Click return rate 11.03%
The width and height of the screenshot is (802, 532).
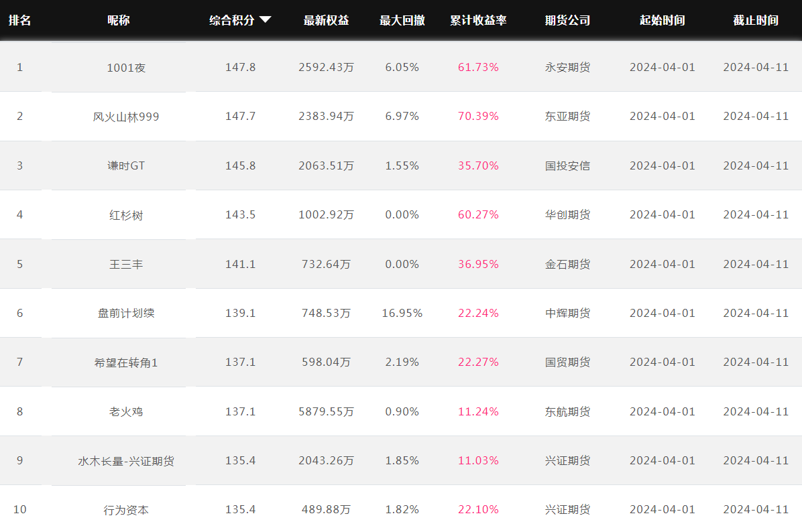[478, 460]
